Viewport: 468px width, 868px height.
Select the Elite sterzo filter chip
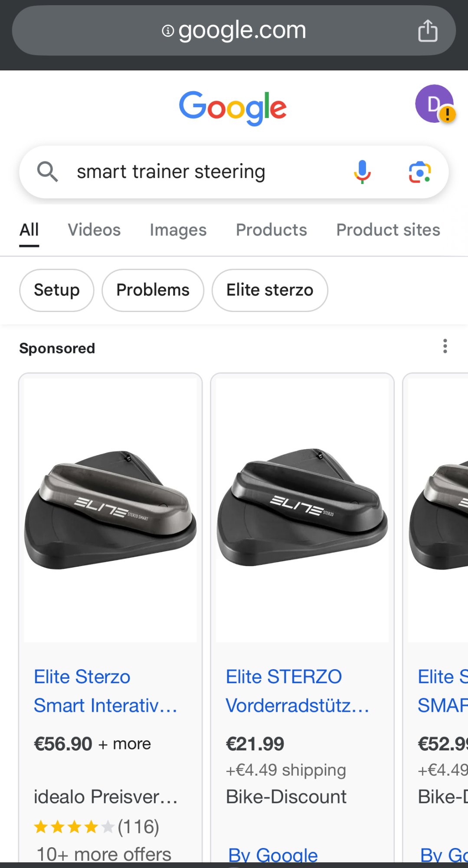point(269,290)
